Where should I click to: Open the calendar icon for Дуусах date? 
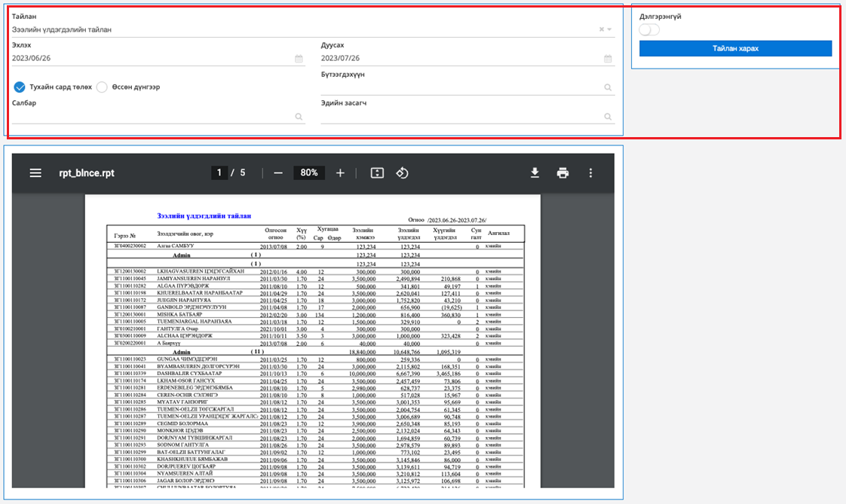pyautogui.click(x=608, y=58)
